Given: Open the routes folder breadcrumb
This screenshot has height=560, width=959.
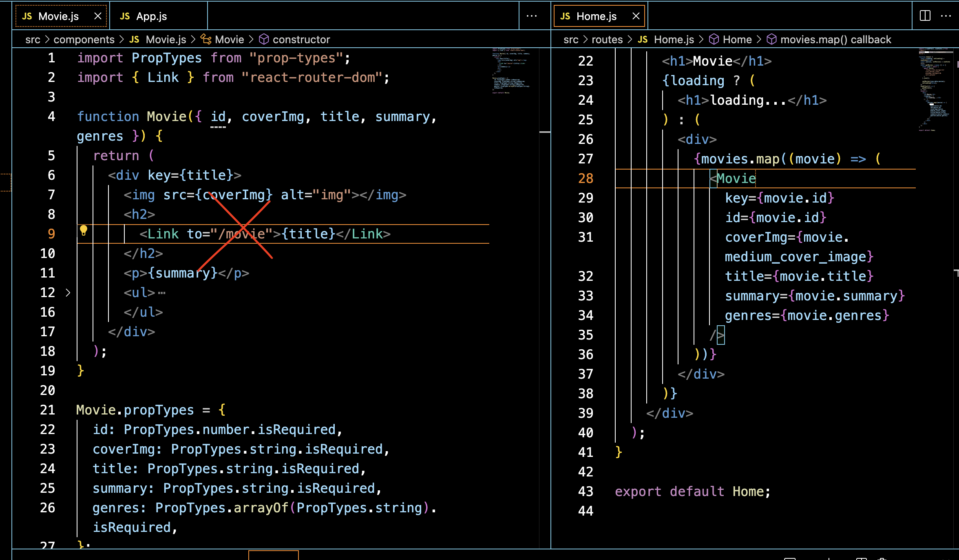Looking at the screenshot, I should coord(607,40).
